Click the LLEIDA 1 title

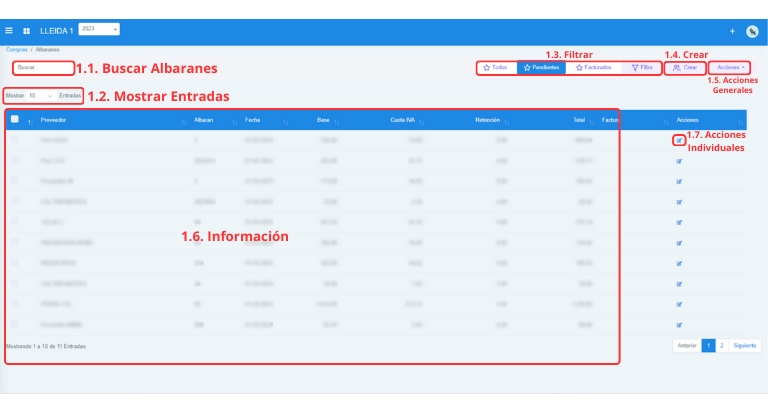(x=56, y=31)
